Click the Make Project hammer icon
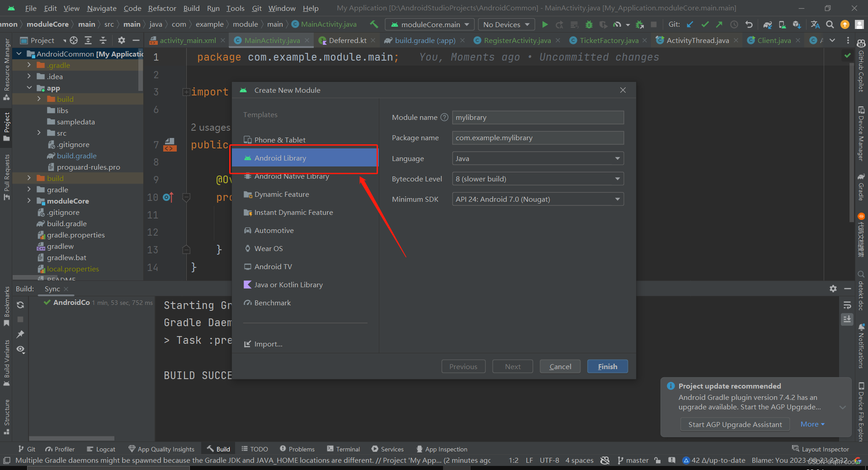The image size is (868, 470). point(374,24)
